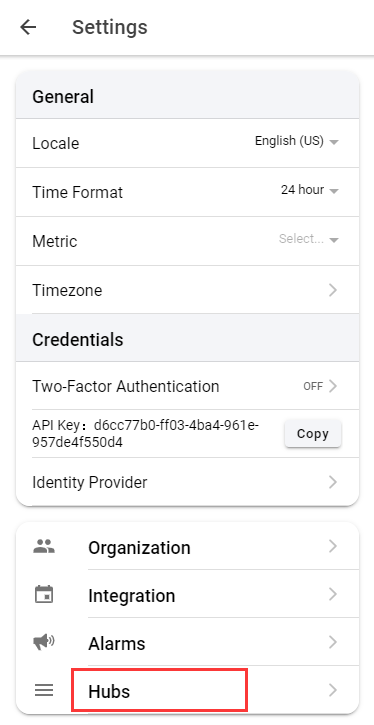Image resolution: width=374 pixels, height=725 pixels.
Task: Click the Integration calendar icon
Action: tap(44, 594)
